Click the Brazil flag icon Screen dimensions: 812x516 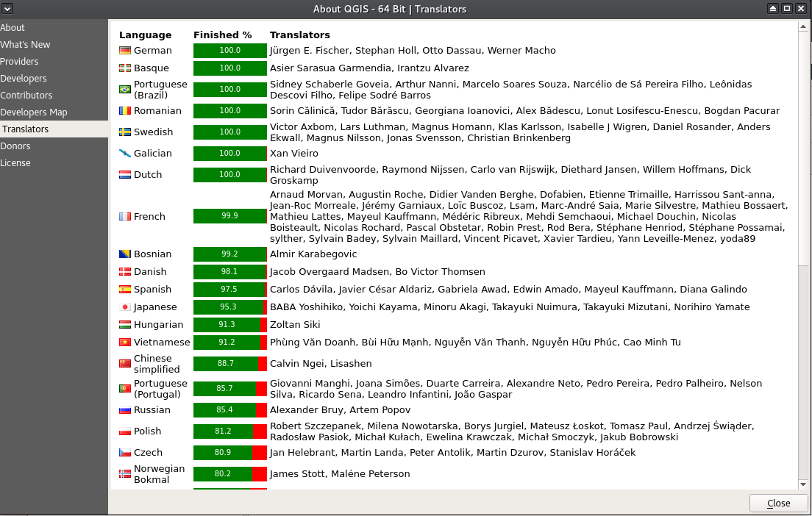(125, 90)
